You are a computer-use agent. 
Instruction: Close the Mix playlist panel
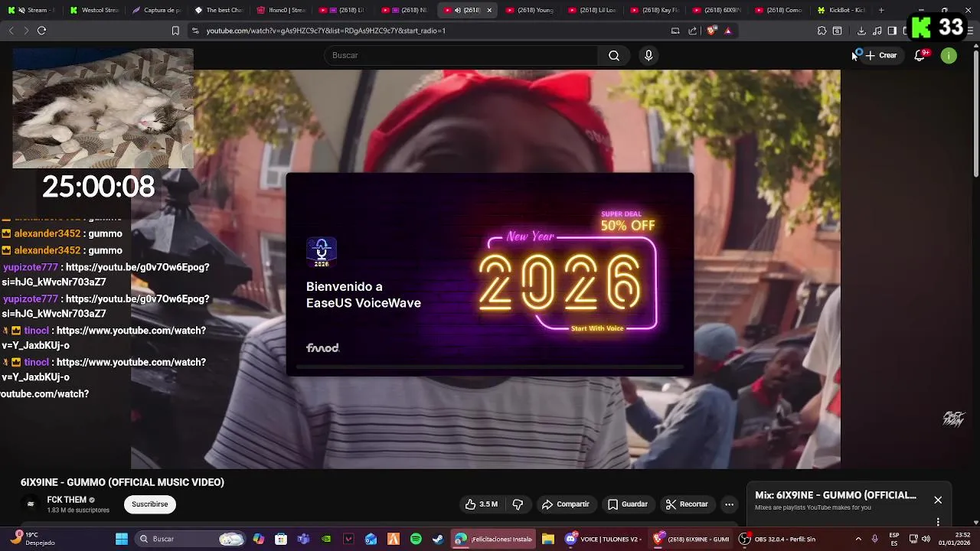(938, 500)
